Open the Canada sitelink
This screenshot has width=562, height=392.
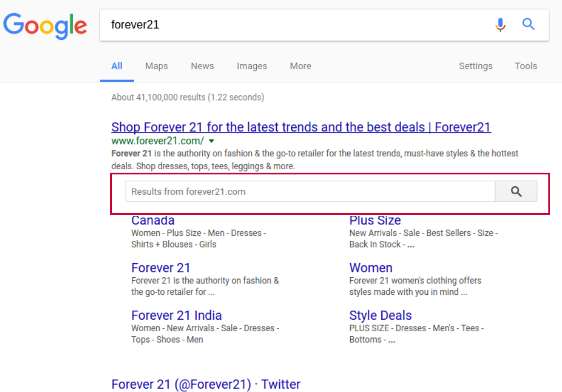point(153,220)
